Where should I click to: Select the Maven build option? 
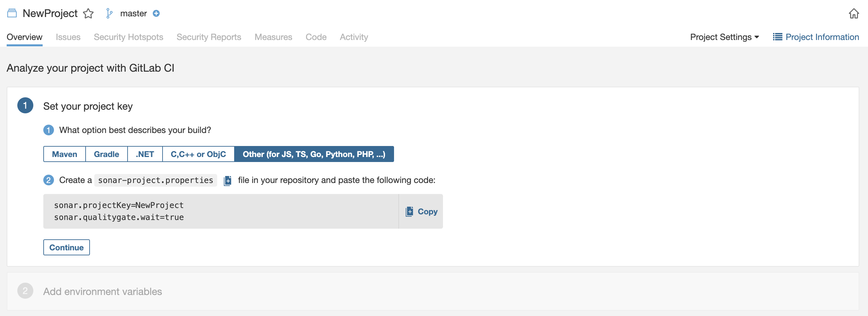tap(64, 154)
